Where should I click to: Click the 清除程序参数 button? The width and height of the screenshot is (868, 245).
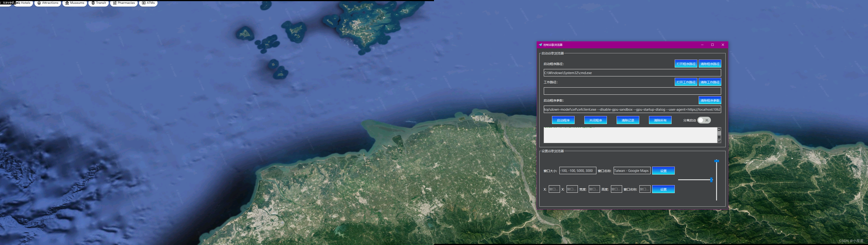point(710,100)
